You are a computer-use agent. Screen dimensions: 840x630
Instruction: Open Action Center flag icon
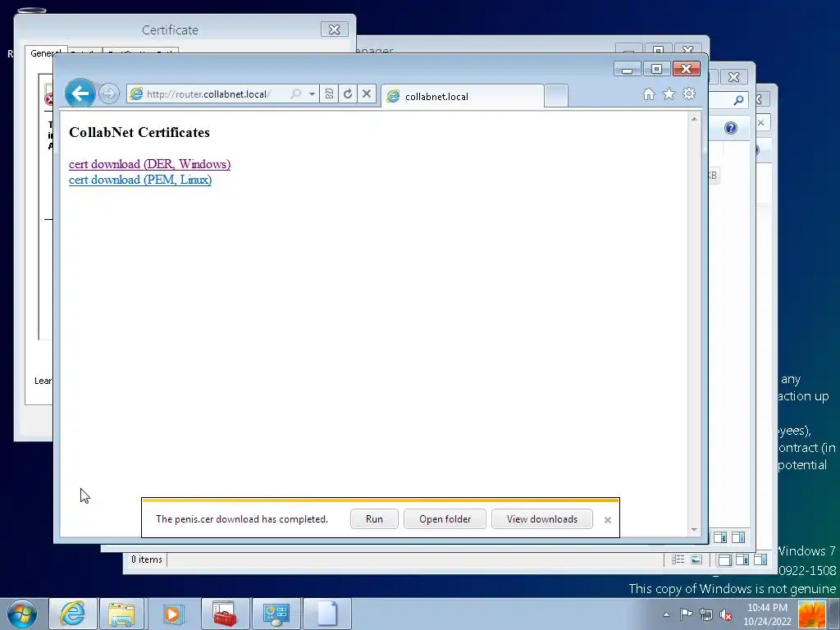tap(687, 614)
